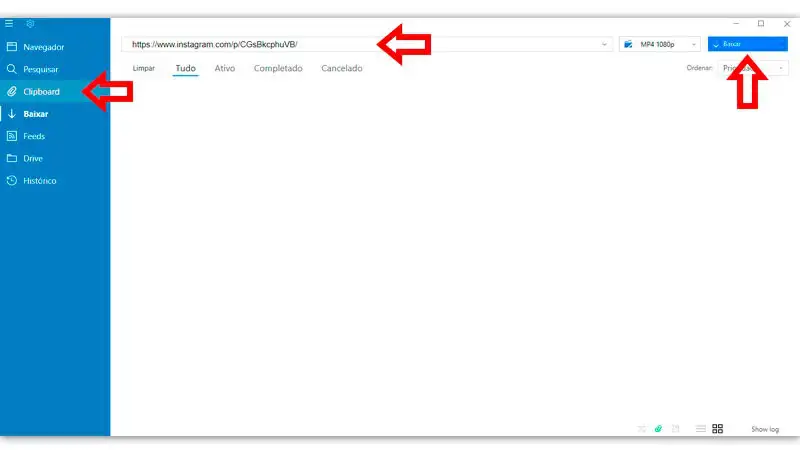Click the Histórico clock icon
The width and height of the screenshot is (800, 450).
coord(12,181)
